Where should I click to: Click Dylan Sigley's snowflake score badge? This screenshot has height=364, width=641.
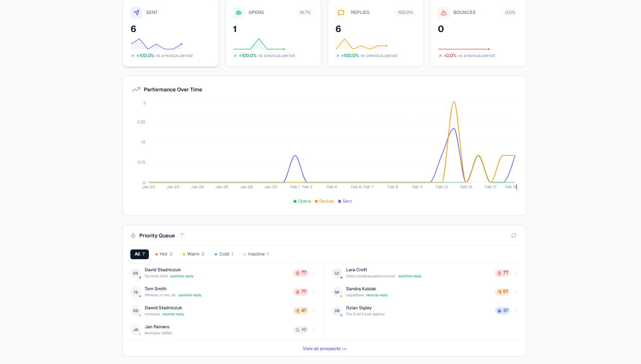[x=502, y=310]
